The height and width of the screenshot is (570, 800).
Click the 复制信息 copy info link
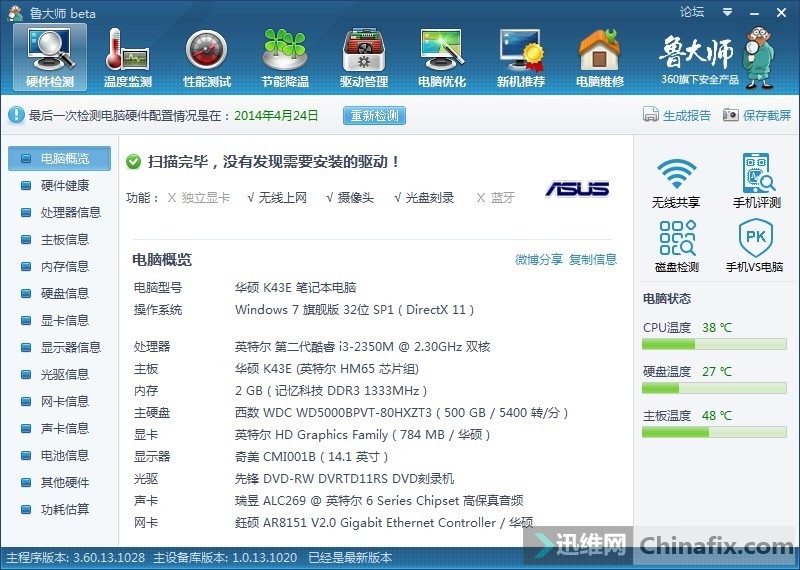592,259
